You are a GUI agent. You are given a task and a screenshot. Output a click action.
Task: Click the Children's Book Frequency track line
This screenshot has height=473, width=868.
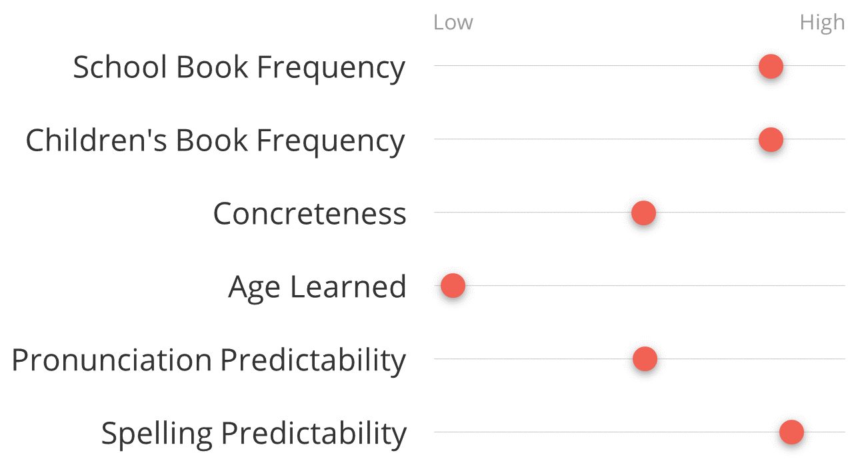[639, 139]
